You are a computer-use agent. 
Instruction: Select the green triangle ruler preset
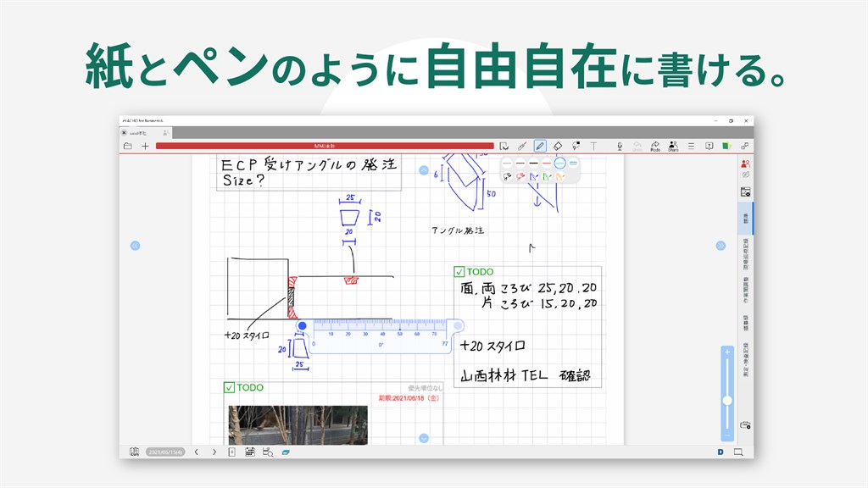pos(547,176)
